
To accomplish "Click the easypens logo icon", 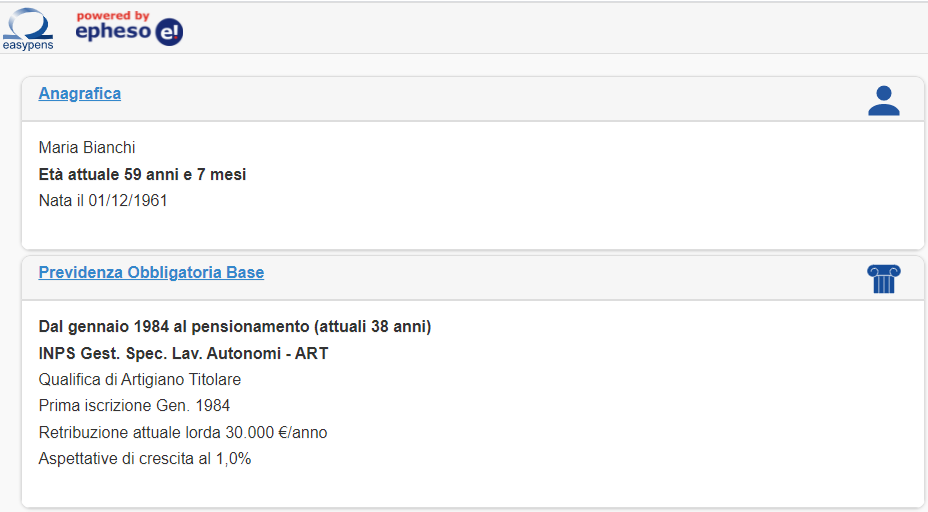I will [28, 27].
